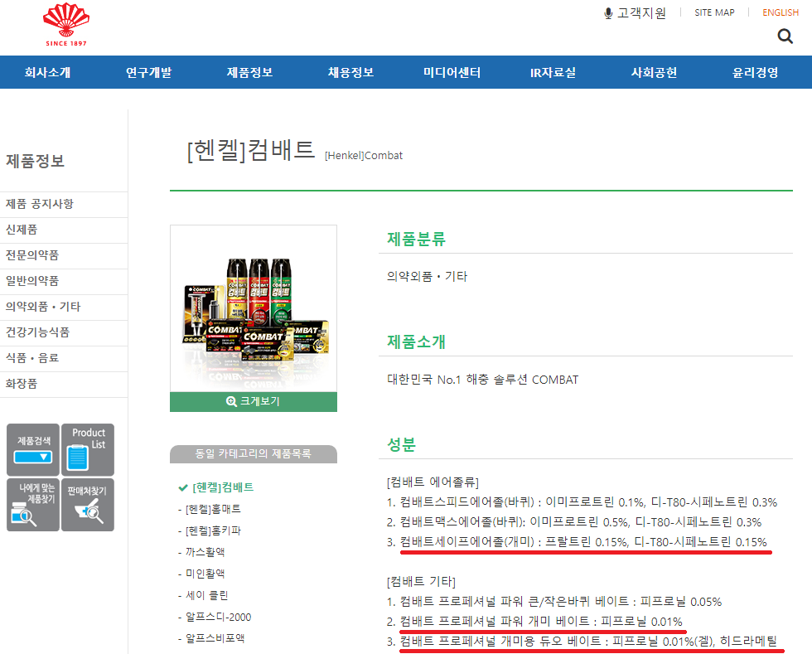Open the 판매처찾기 store finder tile
This screenshot has width=812, height=654.
(x=88, y=505)
